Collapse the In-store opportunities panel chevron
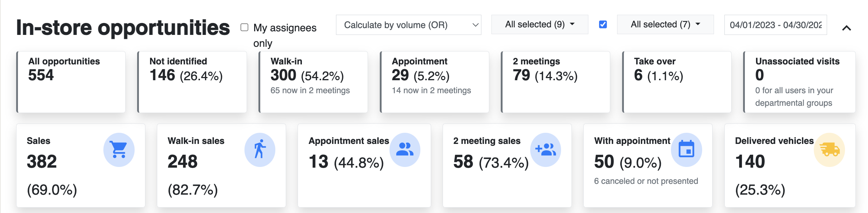This screenshot has width=868, height=213. point(846,28)
